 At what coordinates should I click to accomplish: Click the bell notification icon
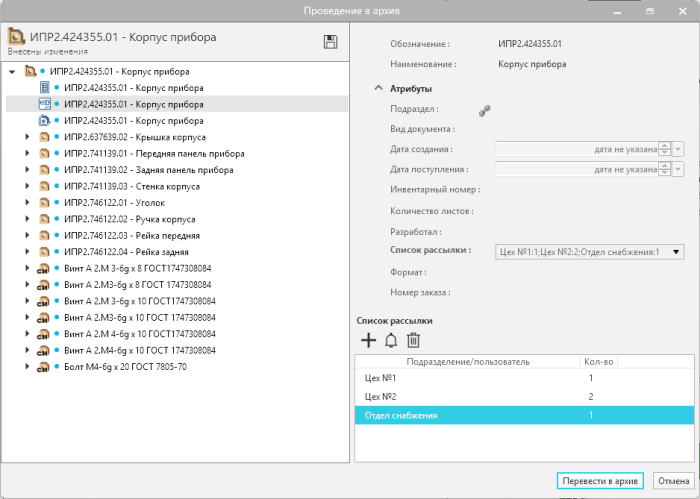click(x=391, y=341)
